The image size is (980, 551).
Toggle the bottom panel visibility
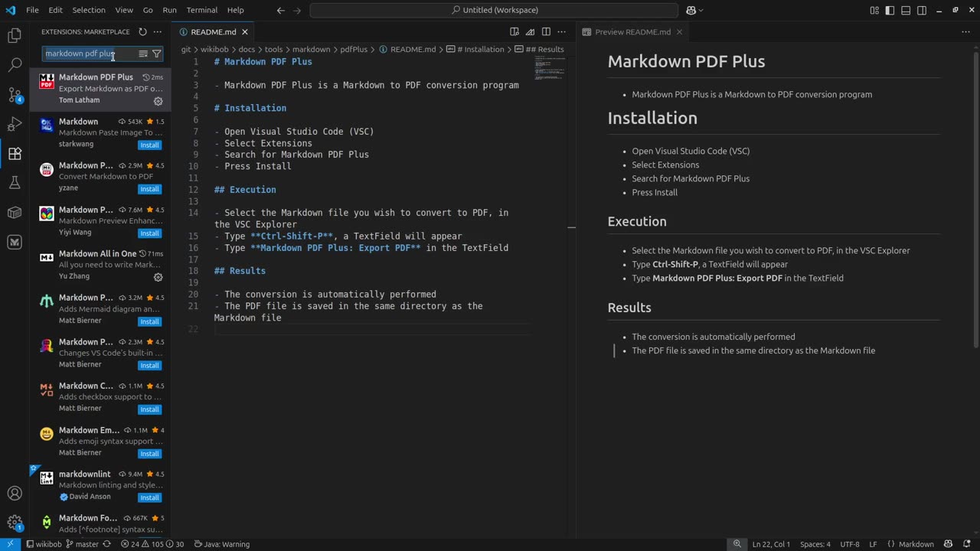[x=906, y=10]
